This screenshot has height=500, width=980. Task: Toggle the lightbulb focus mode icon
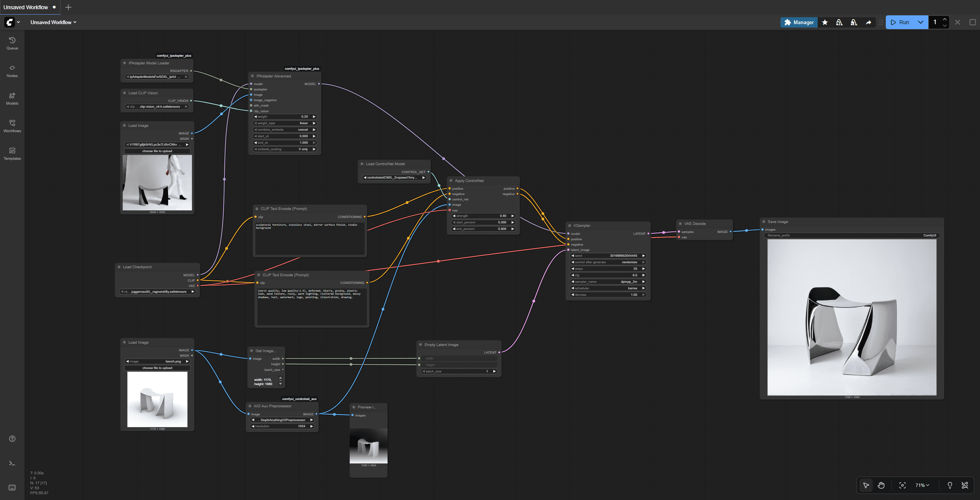(x=950, y=485)
